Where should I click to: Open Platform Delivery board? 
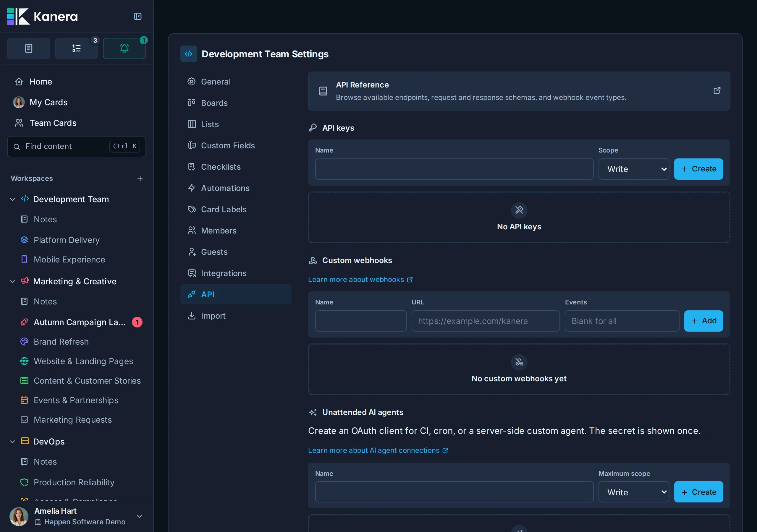coord(67,240)
